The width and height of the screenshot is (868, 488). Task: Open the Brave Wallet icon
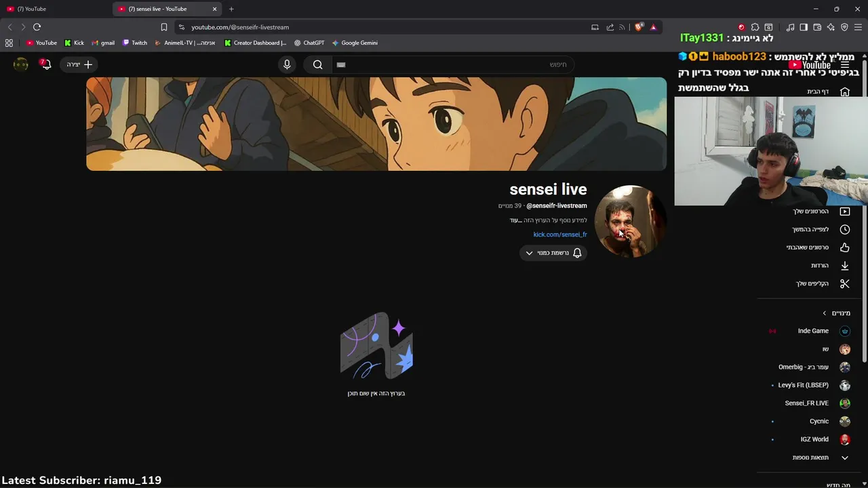pos(817,27)
